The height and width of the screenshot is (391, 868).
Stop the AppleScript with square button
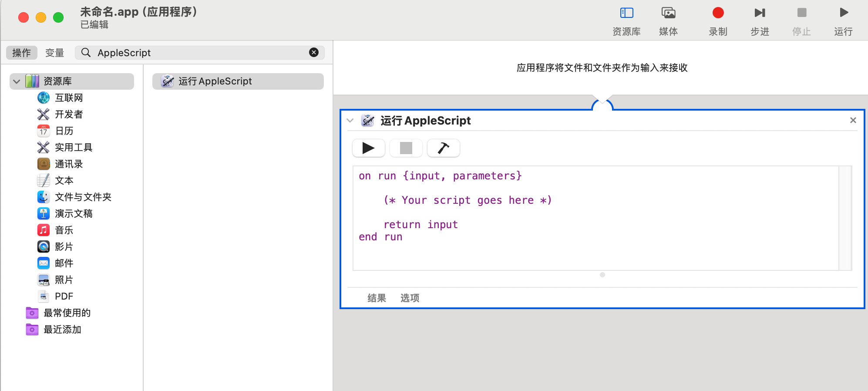pyautogui.click(x=406, y=148)
